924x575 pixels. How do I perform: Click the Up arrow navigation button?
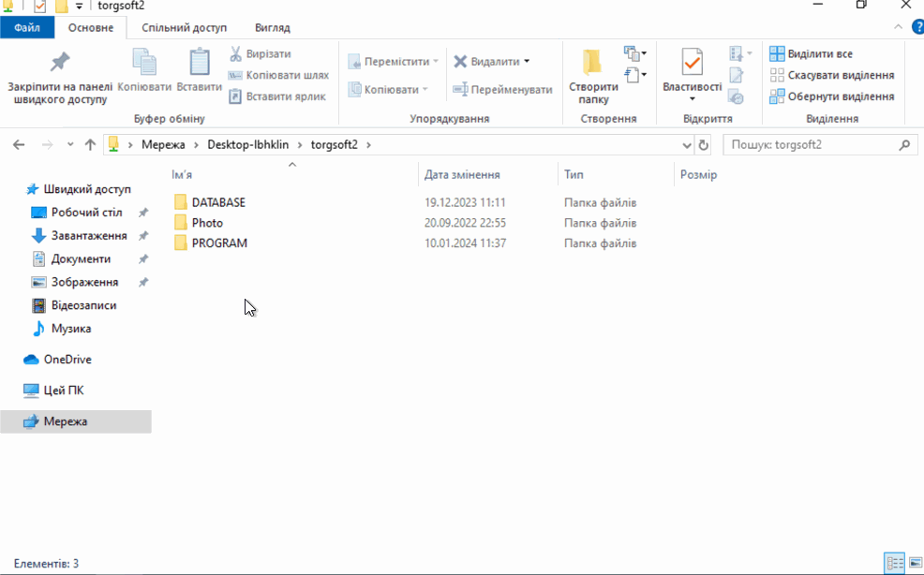90,145
